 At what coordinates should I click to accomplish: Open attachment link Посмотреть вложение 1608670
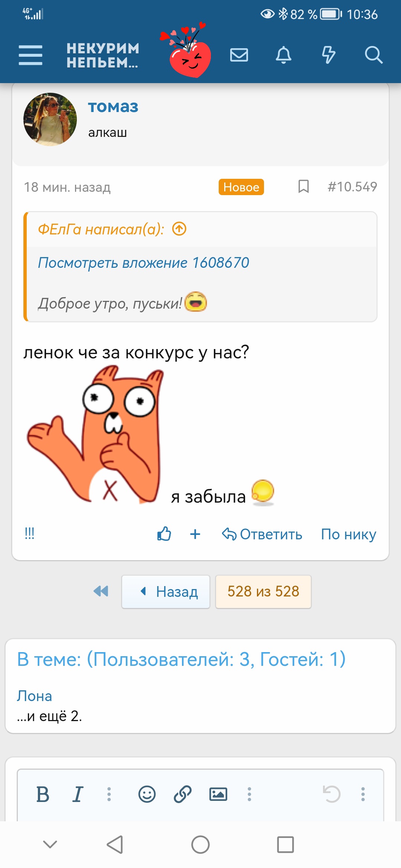[143, 263]
